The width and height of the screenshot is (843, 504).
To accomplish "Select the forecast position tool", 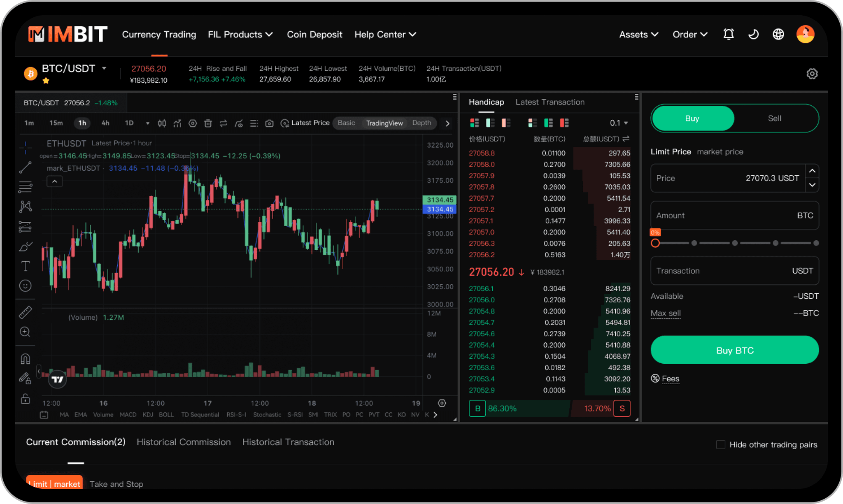I will [x=26, y=227].
